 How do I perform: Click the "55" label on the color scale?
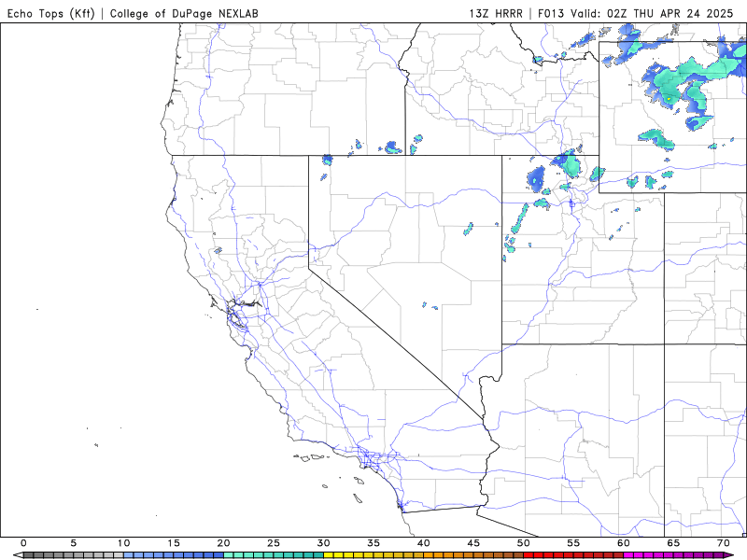(573, 543)
